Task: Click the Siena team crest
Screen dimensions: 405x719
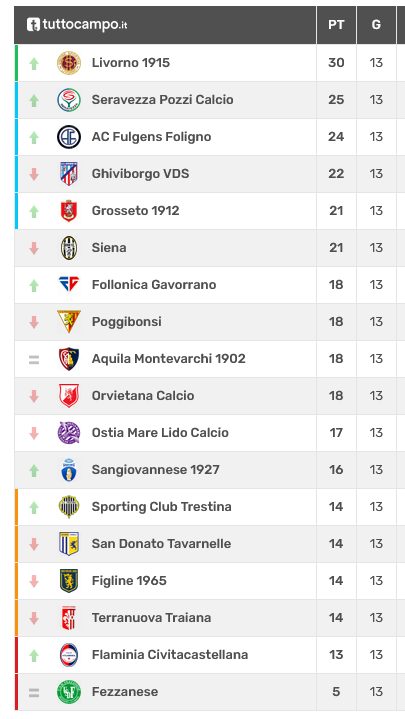Action: tap(69, 248)
